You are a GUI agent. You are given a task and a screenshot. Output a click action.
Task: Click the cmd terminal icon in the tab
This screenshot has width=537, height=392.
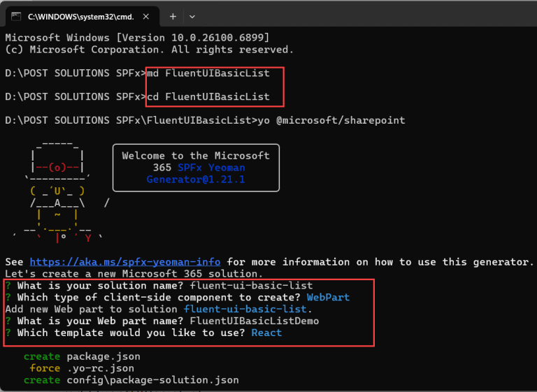[x=16, y=17]
